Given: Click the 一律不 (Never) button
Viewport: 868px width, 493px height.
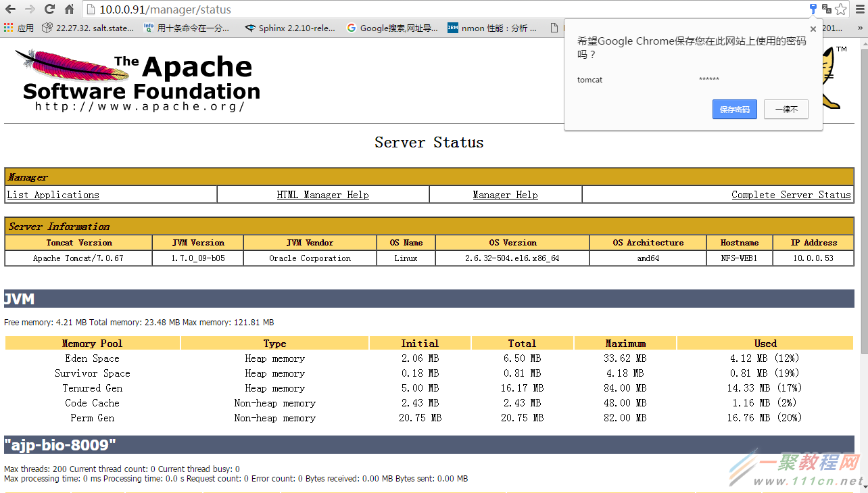Looking at the screenshot, I should coord(786,109).
